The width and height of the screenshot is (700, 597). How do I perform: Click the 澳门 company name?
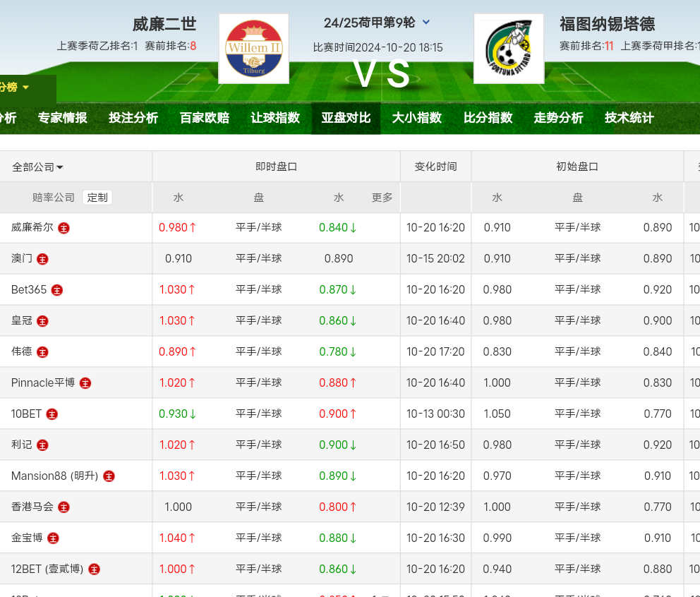[x=21, y=258]
